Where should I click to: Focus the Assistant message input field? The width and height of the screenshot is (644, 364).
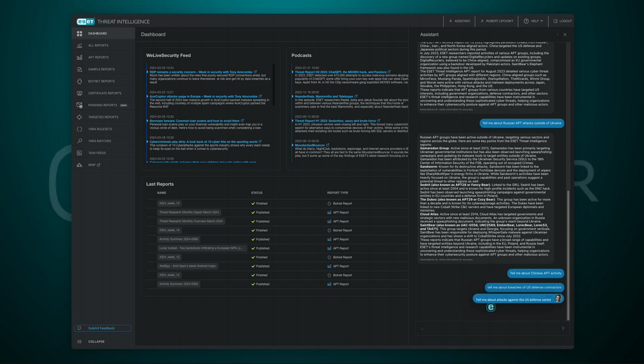[489, 328]
